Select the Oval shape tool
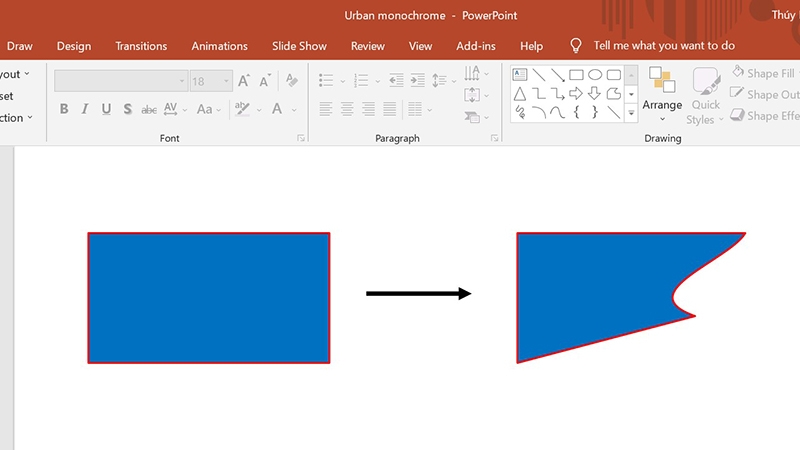 tap(595, 75)
